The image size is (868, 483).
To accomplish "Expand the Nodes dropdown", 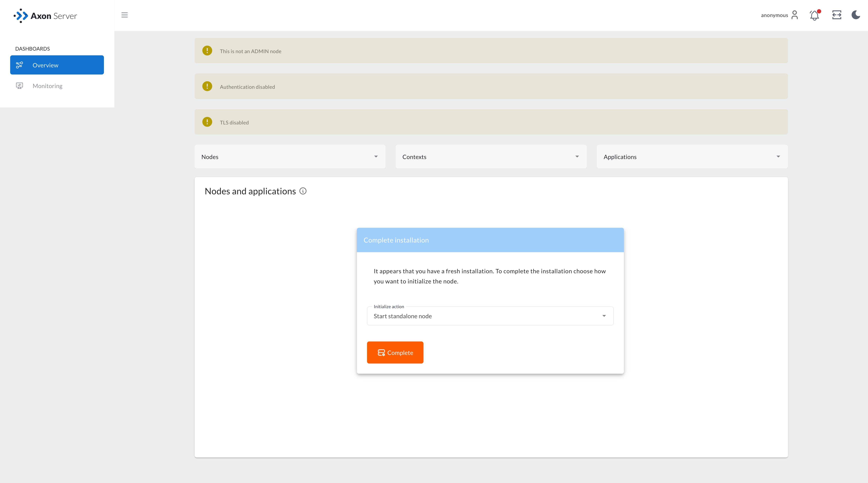I will pos(290,157).
